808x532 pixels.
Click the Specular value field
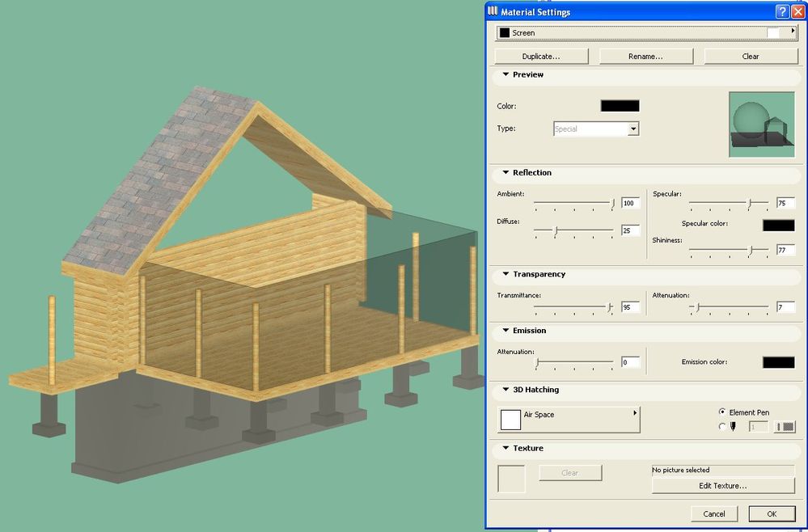point(785,203)
